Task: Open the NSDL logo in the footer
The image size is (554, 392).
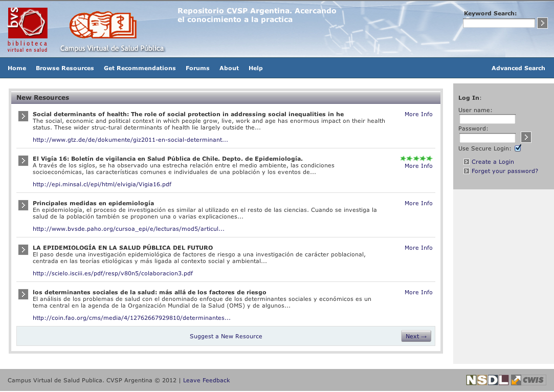Action: pyautogui.click(x=487, y=380)
